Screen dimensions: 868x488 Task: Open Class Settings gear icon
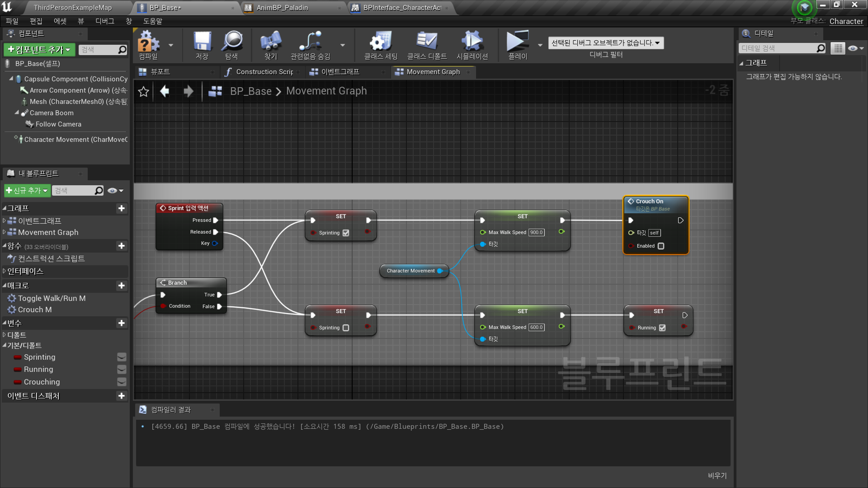381,42
